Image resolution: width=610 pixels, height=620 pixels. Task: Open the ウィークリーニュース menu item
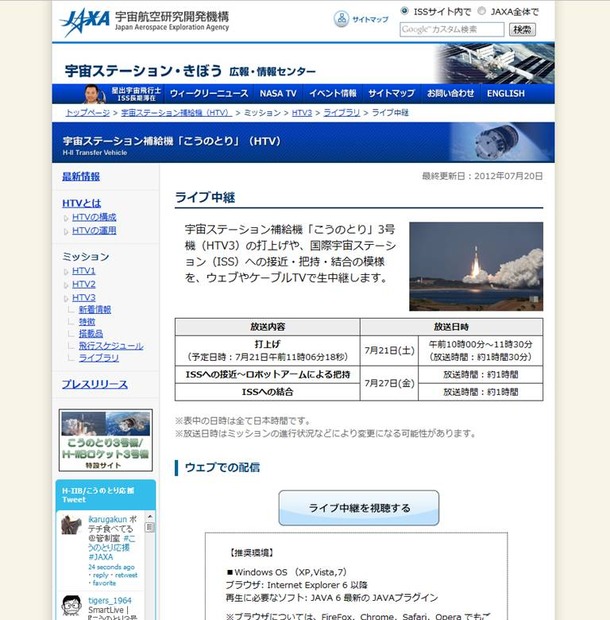click(209, 94)
